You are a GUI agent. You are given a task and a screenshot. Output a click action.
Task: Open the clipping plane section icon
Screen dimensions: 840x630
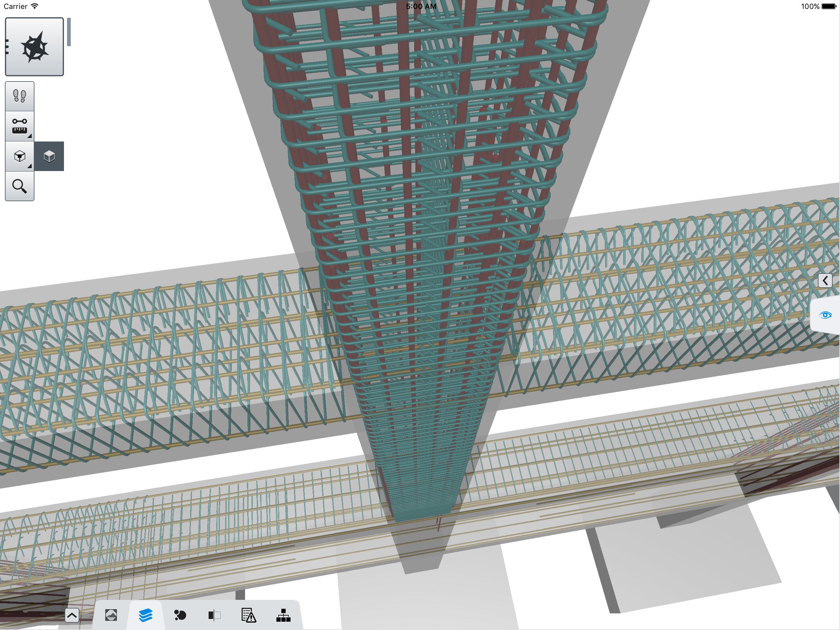[x=214, y=615]
